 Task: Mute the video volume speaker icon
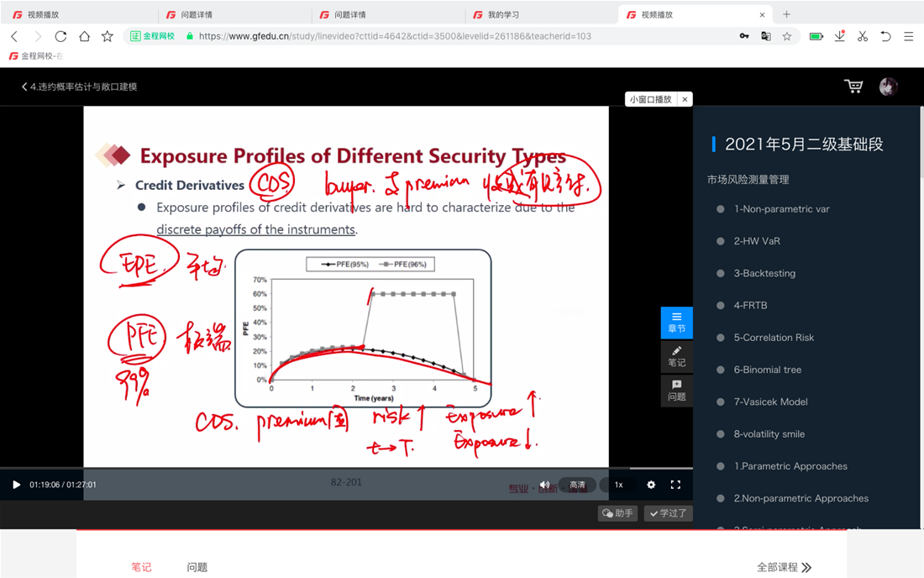[x=544, y=485]
